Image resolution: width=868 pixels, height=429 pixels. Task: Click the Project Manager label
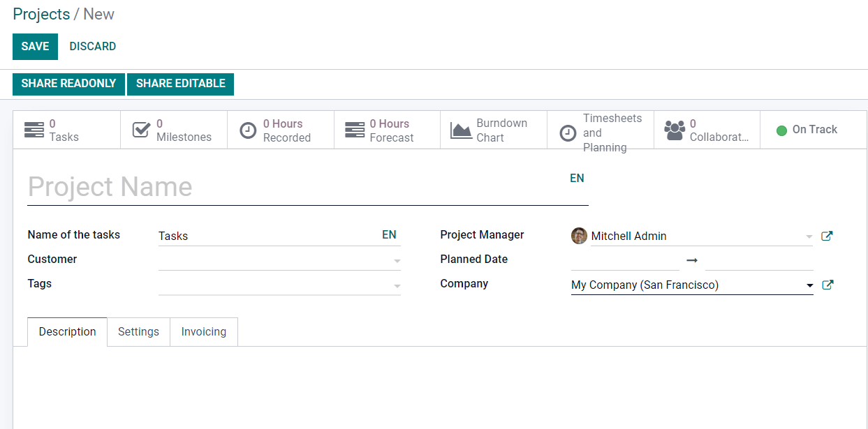click(x=482, y=235)
